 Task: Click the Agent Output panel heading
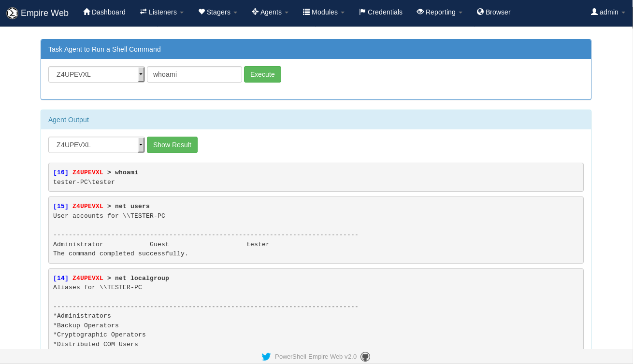pos(69,120)
